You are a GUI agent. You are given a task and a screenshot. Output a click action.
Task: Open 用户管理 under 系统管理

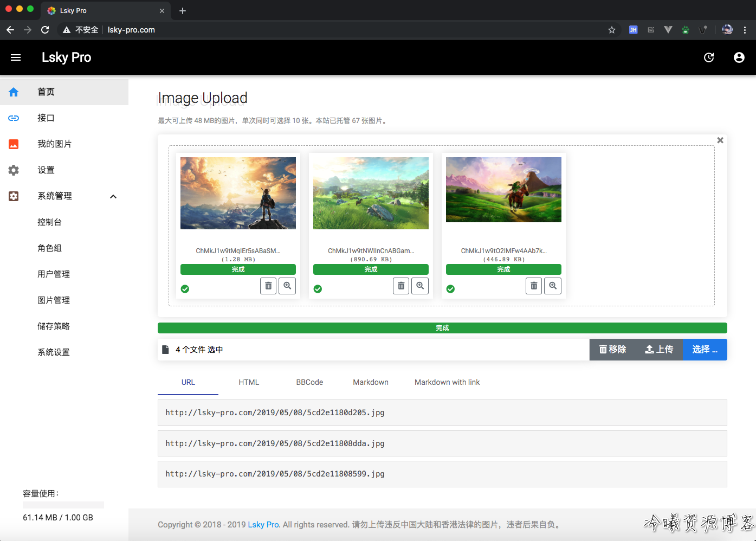click(x=64, y=274)
